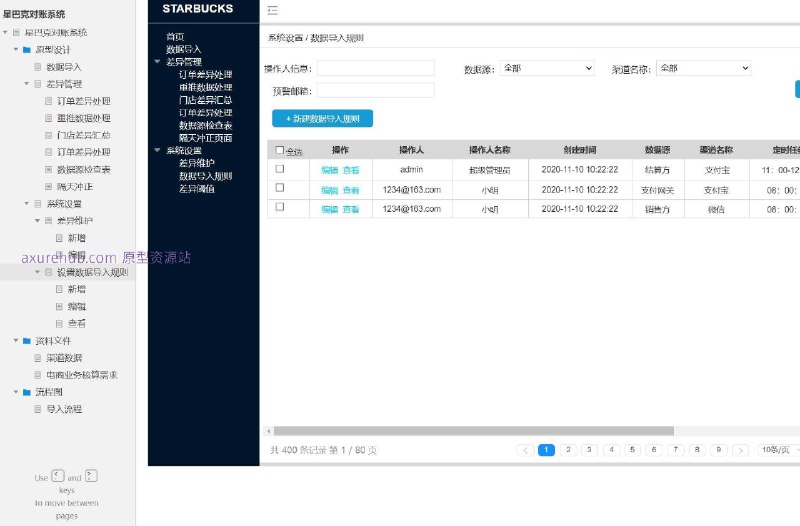
Task: Select 渠道数据 page in the left tree
Action: click(64, 358)
